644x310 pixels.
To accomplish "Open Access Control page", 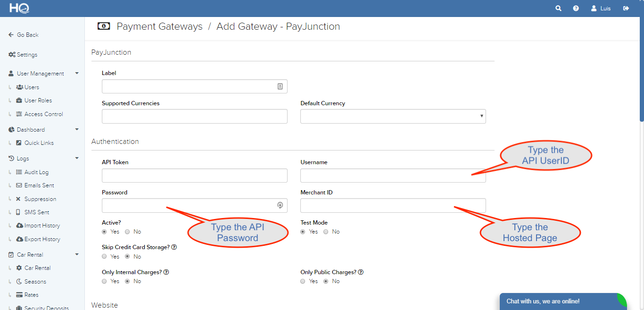I will 43,114.
